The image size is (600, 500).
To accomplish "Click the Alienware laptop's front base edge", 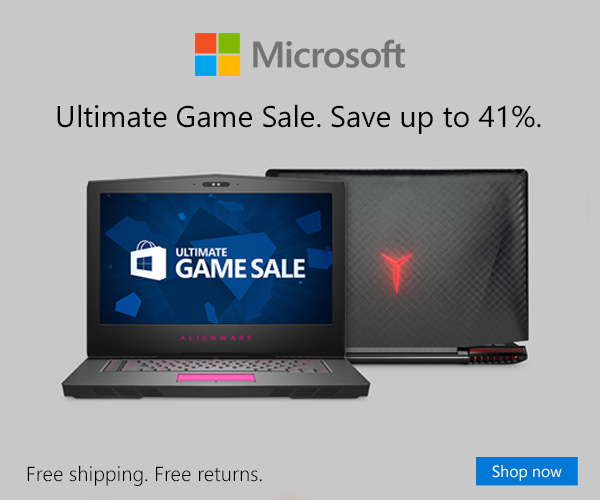I will (216, 391).
